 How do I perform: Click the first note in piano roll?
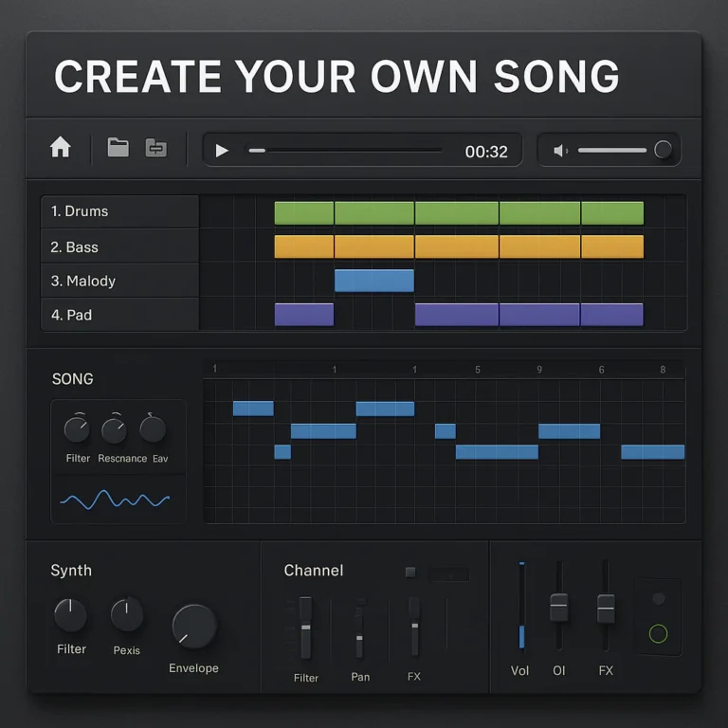[253, 409]
